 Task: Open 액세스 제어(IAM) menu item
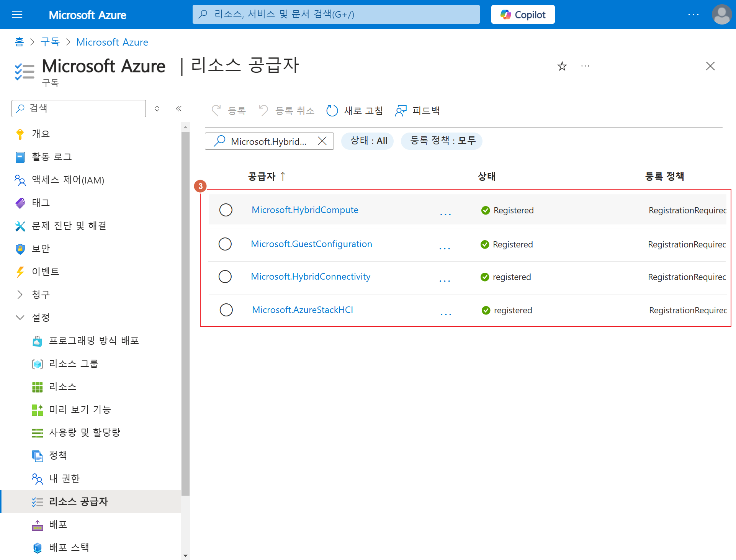point(68,180)
